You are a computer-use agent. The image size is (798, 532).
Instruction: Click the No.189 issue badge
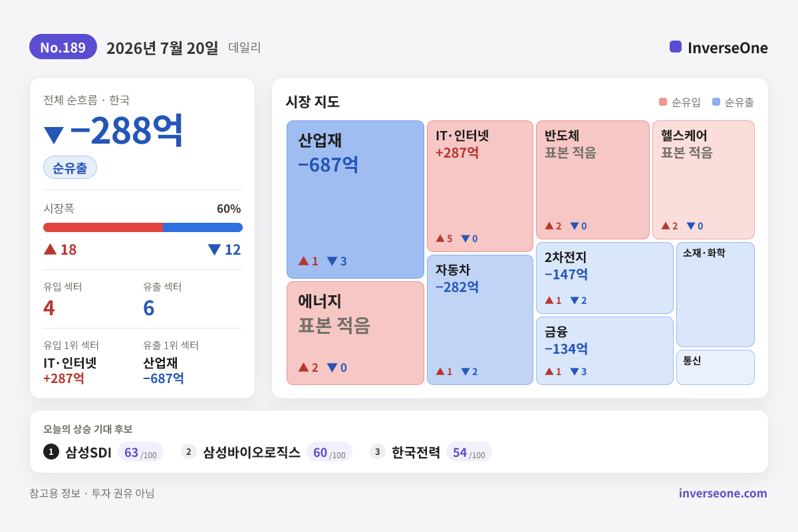point(63,47)
